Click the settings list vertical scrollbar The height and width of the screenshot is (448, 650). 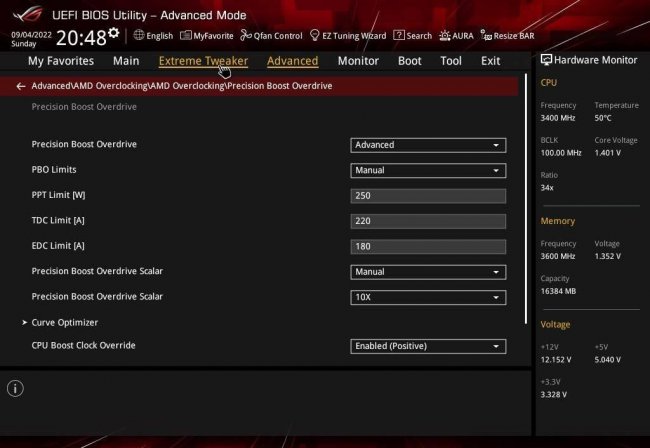click(526, 199)
